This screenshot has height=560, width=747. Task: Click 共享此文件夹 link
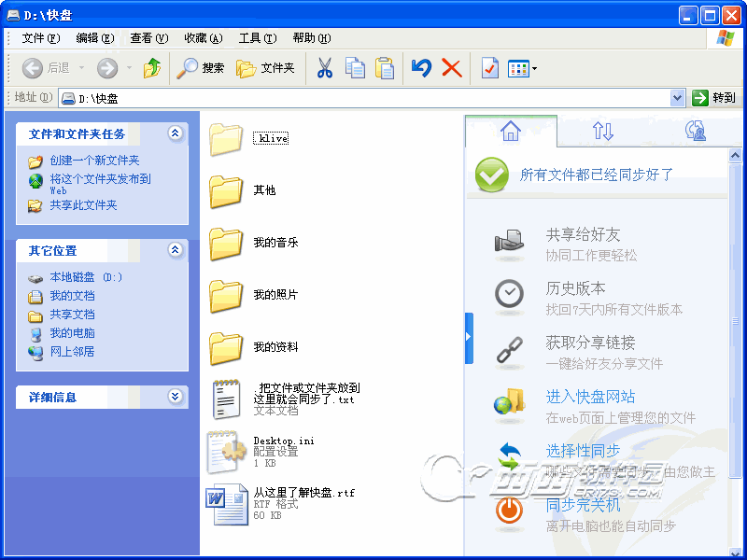coord(83,205)
